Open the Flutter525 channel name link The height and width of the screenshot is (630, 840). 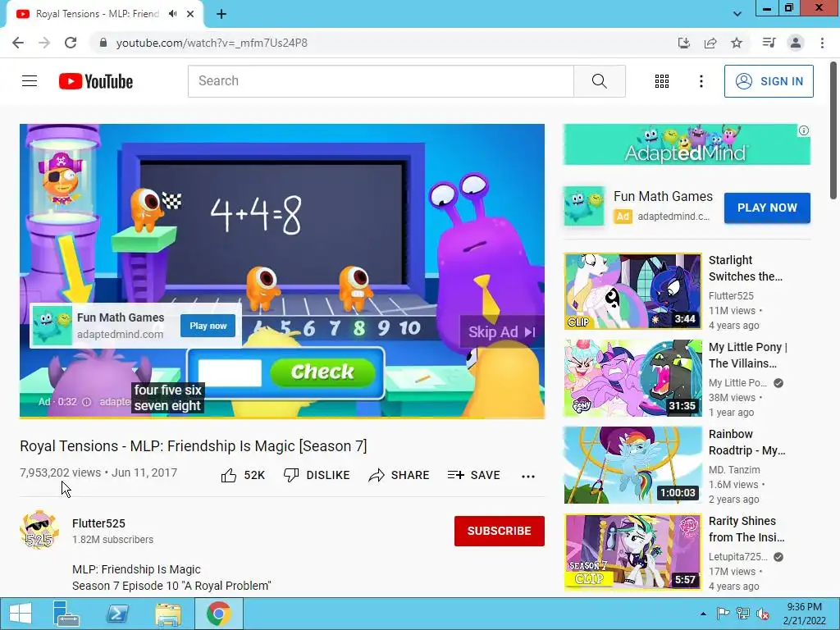click(98, 523)
